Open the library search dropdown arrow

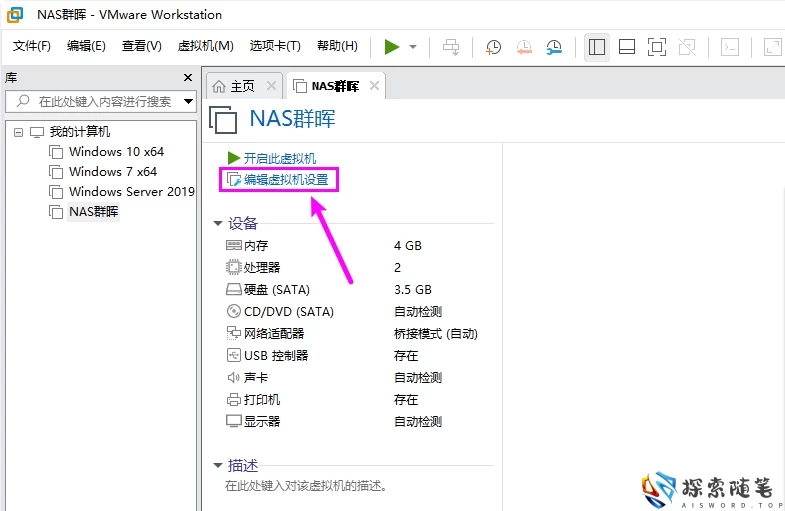click(x=189, y=102)
